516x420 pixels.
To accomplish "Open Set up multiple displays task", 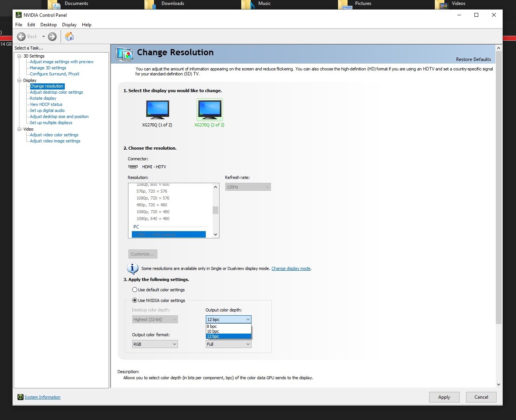I will pos(51,123).
